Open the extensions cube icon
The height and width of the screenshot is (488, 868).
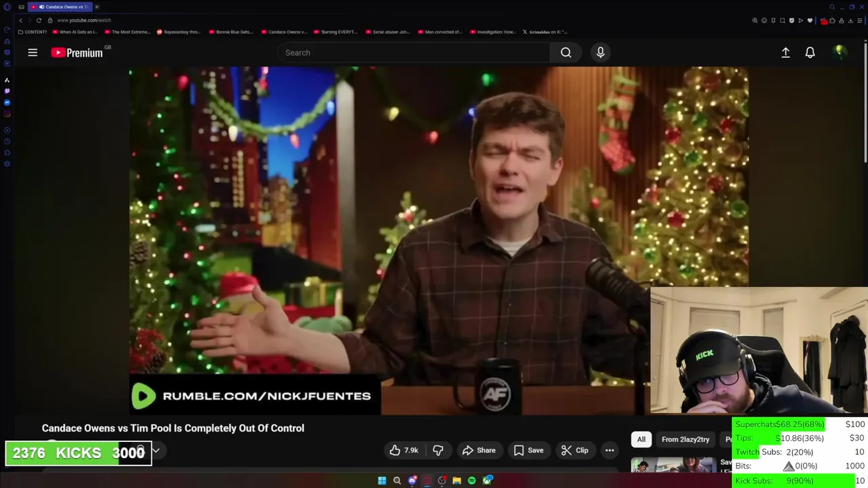[x=832, y=20]
